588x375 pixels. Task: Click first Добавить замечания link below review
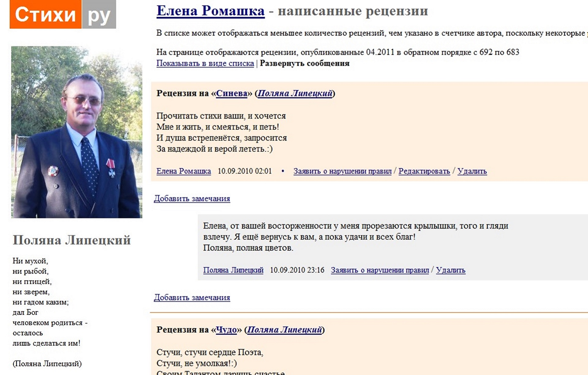[192, 199]
